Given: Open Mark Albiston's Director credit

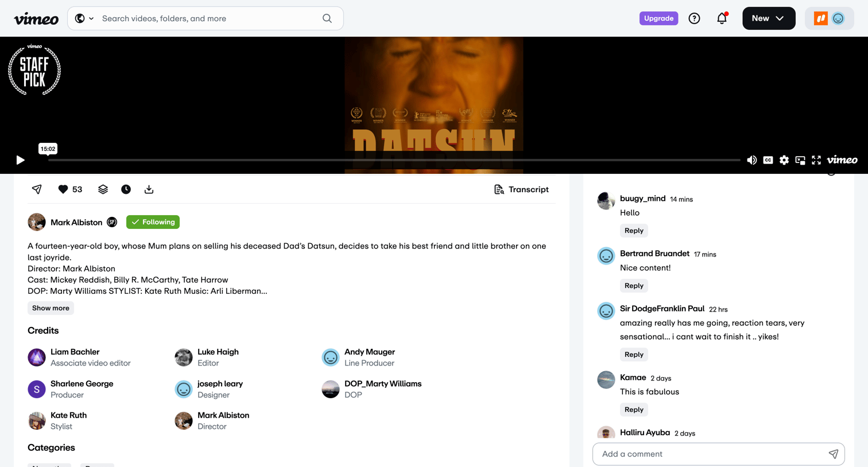Looking at the screenshot, I should (x=223, y=415).
